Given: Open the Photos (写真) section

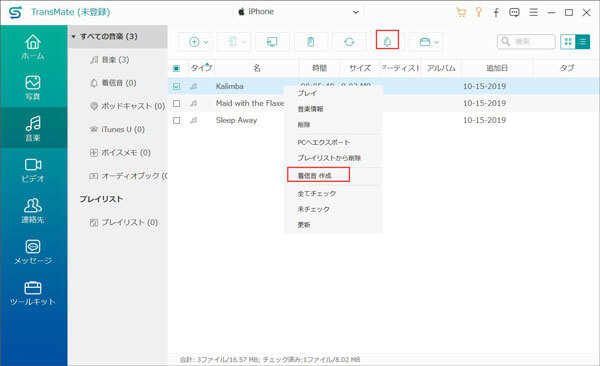Looking at the screenshot, I should click(33, 88).
